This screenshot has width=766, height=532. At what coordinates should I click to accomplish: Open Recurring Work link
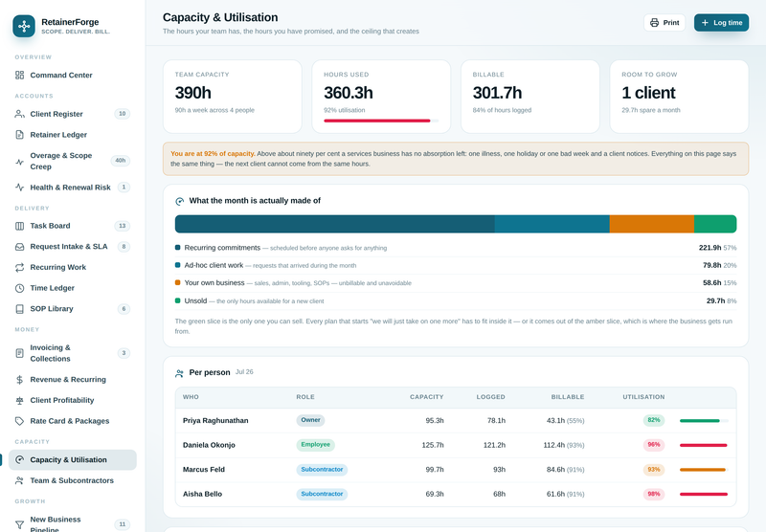(73, 268)
